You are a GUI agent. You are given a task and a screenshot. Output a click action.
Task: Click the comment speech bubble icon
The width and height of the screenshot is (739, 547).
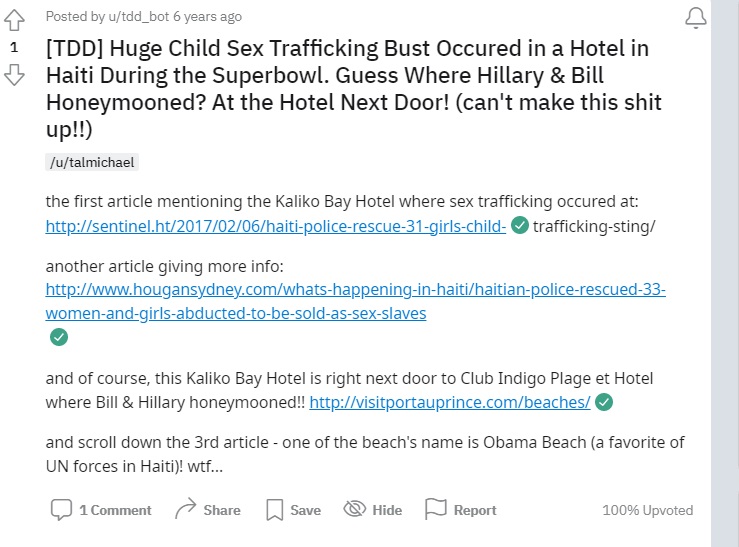point(61,510)
